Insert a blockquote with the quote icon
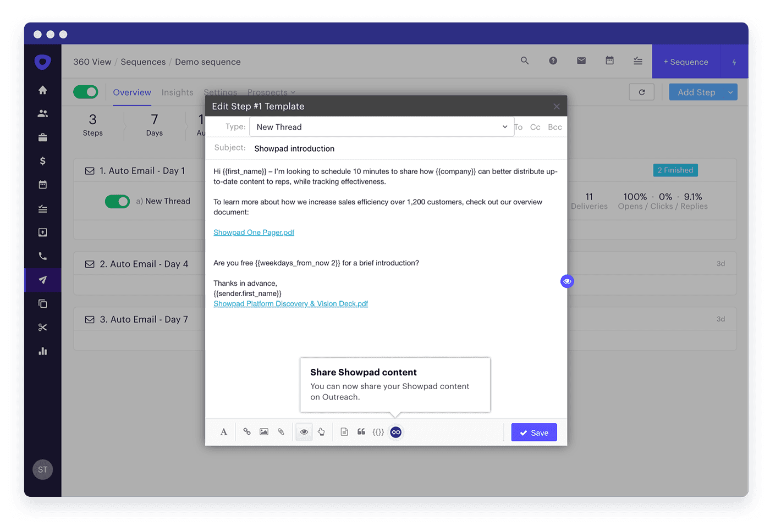The height and width of the screenshot is (532, 770). click(x=361, y=432)
